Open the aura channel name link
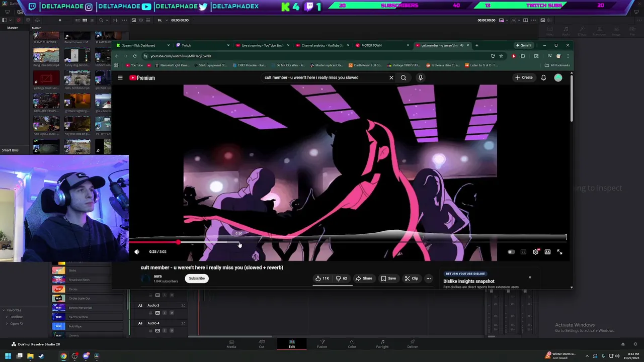This screenshot has height=362, width=644. (157, 276)
